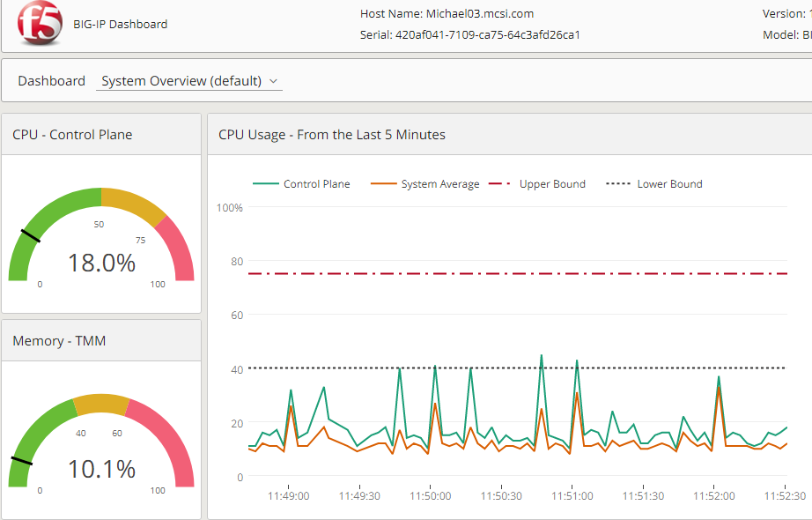Click the Memory TMM gauge needle
The image size is (812, 520).
click(x=21, y=460)
